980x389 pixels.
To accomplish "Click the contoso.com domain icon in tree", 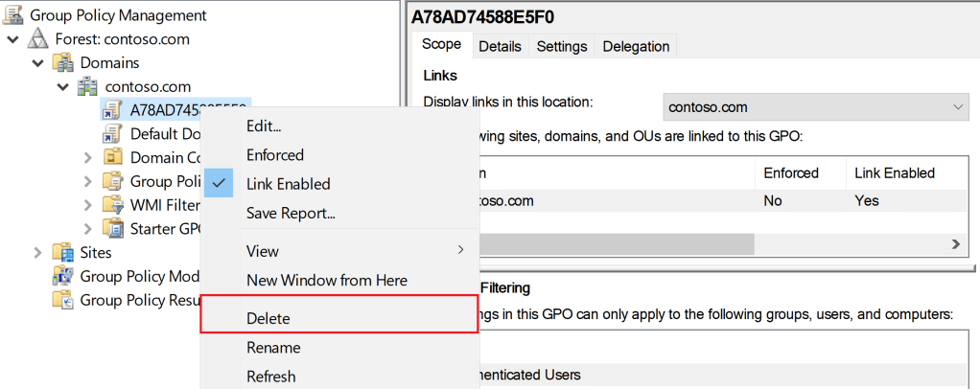I will click(89, 86).
